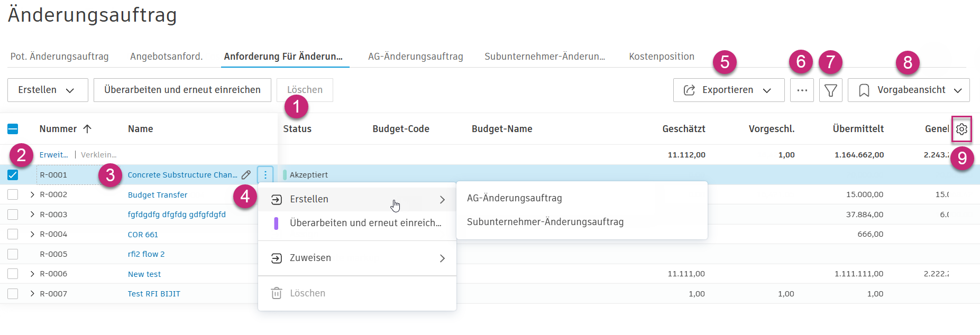Click the three-dot row menu for R-0001

(265, 175)
